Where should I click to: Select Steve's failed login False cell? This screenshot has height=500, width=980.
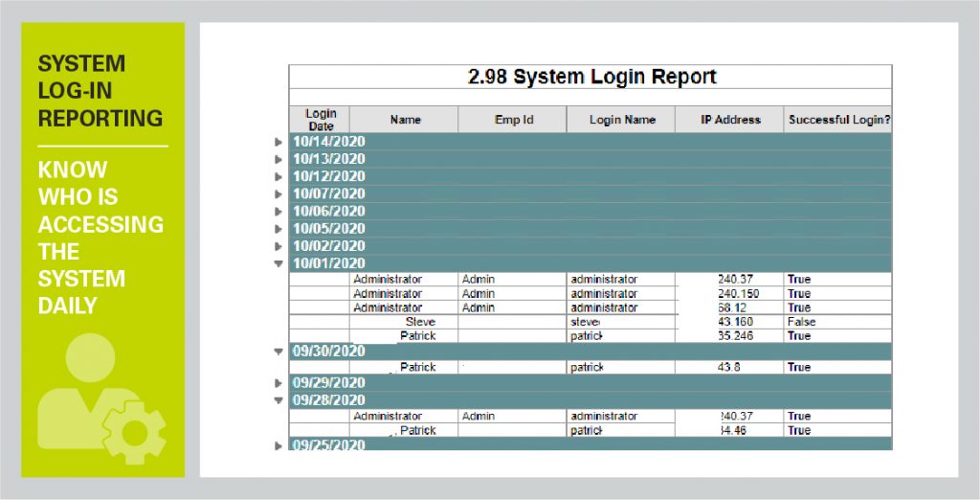(x=801, y=323)
